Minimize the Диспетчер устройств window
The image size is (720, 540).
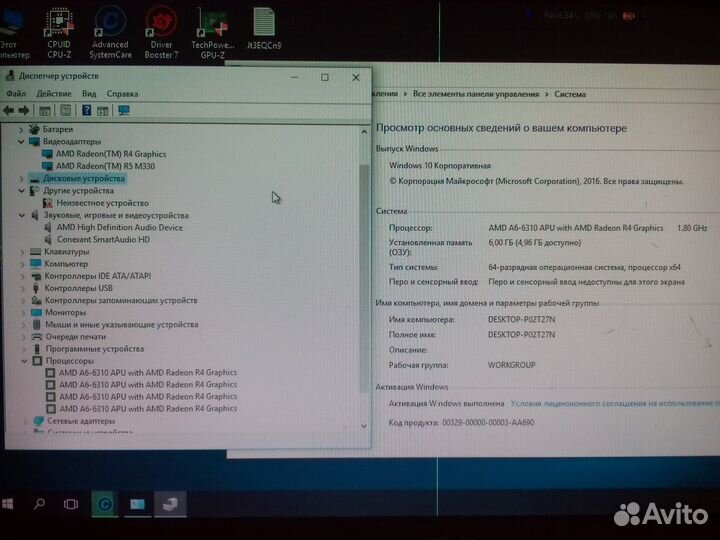[294, 77]
